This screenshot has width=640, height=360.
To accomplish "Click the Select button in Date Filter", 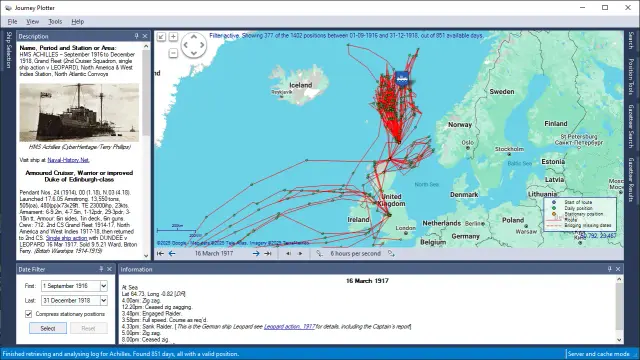I will [48, 328].
